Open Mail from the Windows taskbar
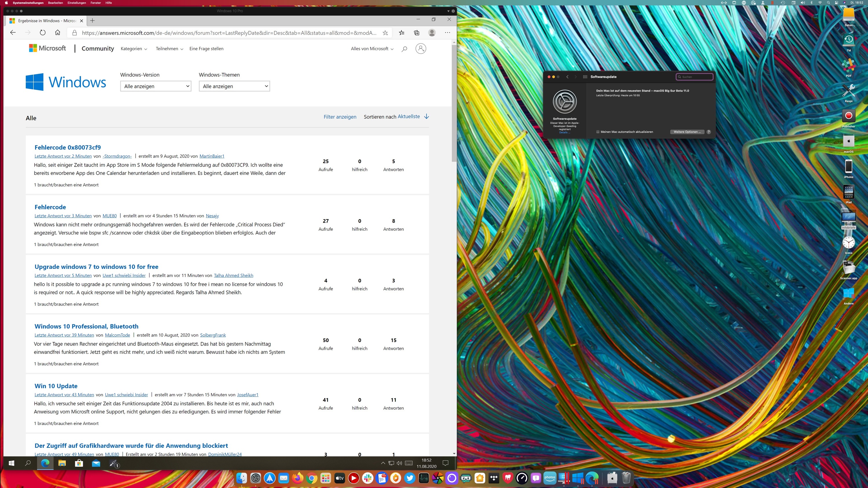 pos(96,463)
